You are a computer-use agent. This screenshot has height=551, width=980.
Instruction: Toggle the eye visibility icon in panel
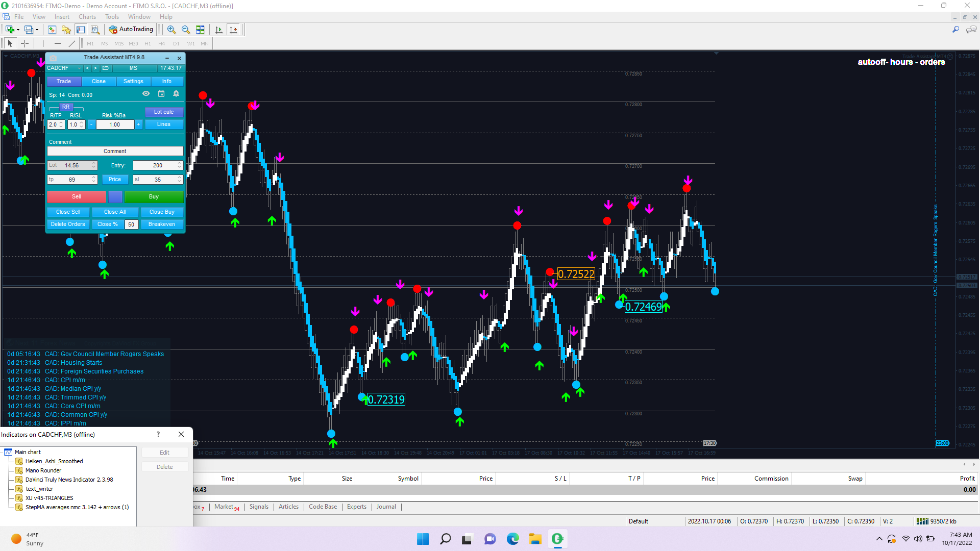coord(146,94)
